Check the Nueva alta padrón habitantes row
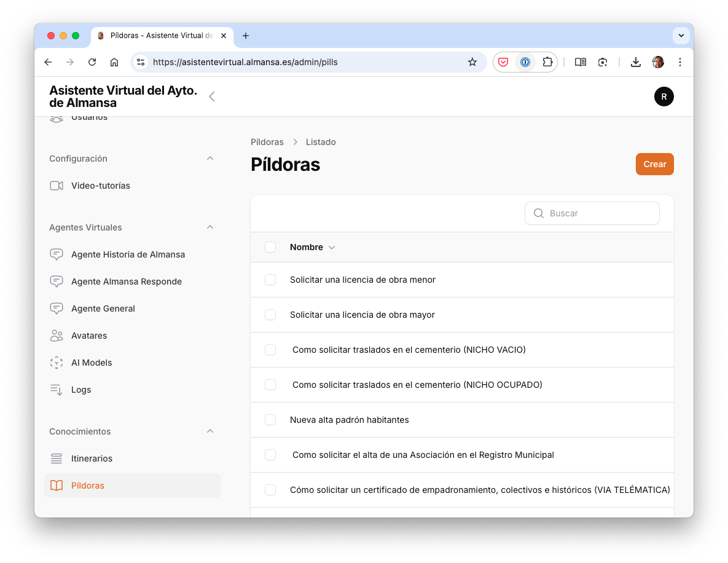The height and width of the screenshot is (563, 728). 270,419
